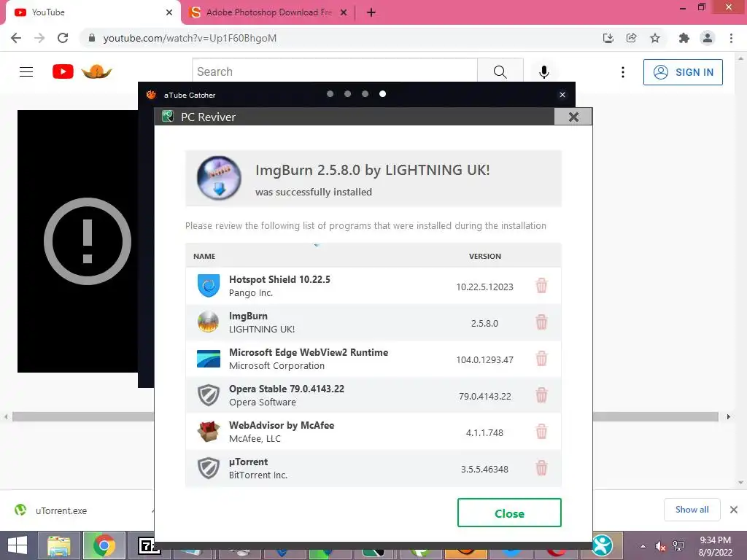Open the network tray icon
The height and width of the screenshot is (560, 747).
tap(678, 546)
